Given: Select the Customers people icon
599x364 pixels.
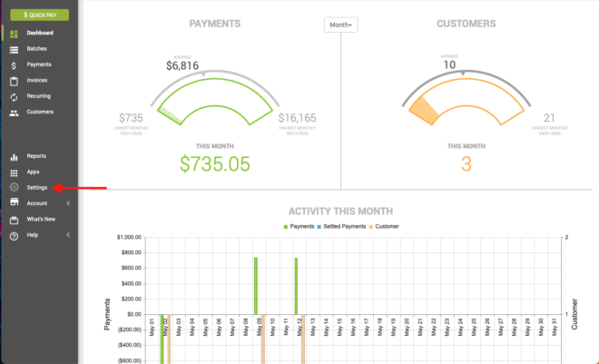Looking at the screenshot, I should click(x=15, y=113).
